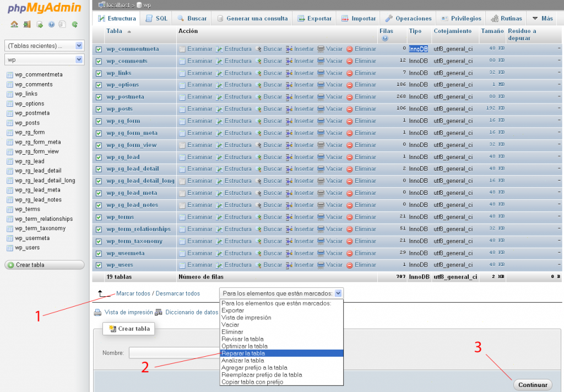Image resolution: width=564 pixels, height=392 pixels.
Task: Open the Tablas recientes dropdown
Action: 45,46
